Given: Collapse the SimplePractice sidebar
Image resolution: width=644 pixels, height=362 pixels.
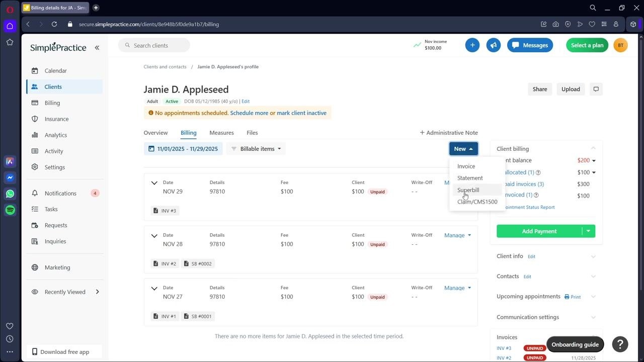Looking at the screenshot, I should coord(97,48).
